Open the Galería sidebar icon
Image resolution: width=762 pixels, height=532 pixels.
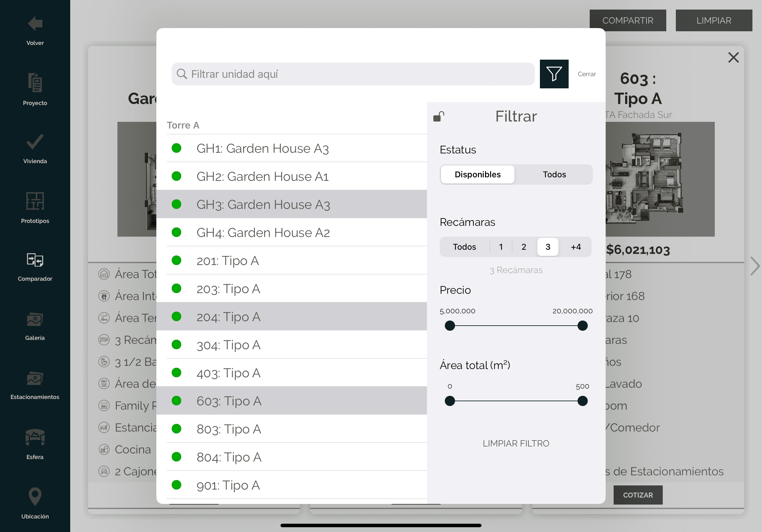click(x=35, y=319)
